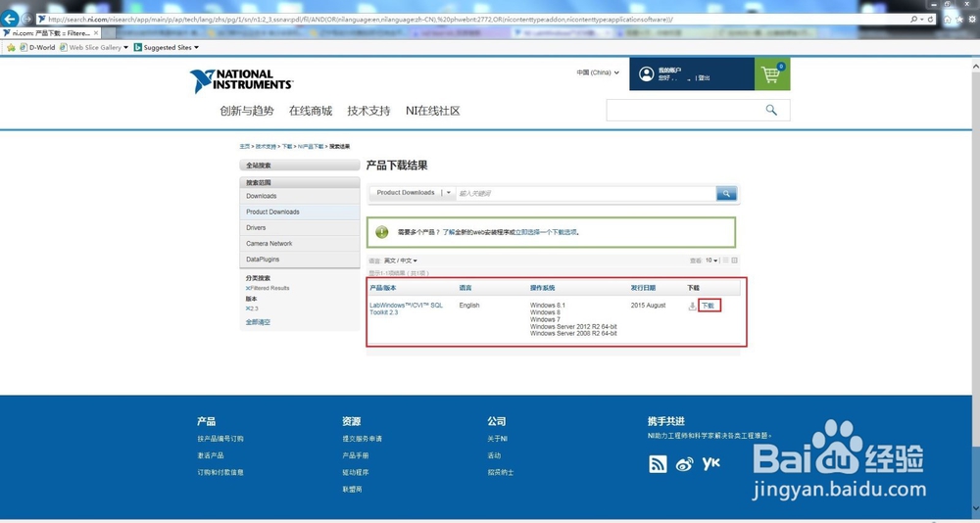Click the browser home icon at top right

(x=948, y=20)
